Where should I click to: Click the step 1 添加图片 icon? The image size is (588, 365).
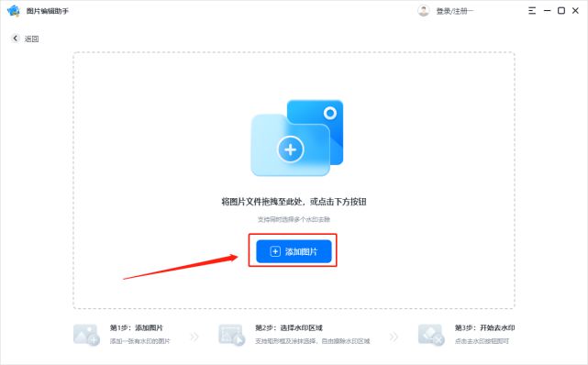(x=86, y=335)
